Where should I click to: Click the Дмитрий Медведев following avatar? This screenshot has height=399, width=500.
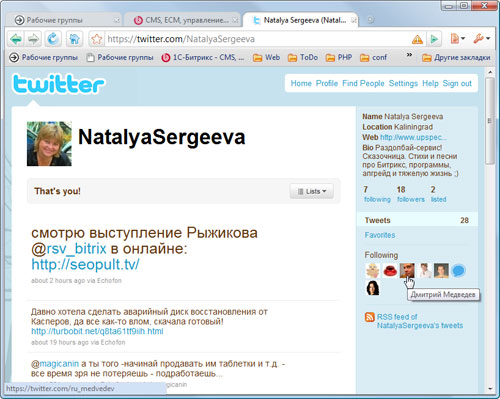(407, 270)
